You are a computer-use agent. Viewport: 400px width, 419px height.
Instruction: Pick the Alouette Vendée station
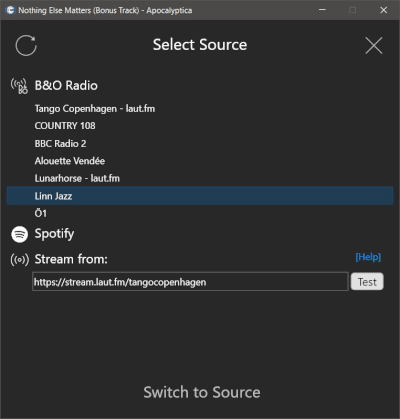coord(70,161)
